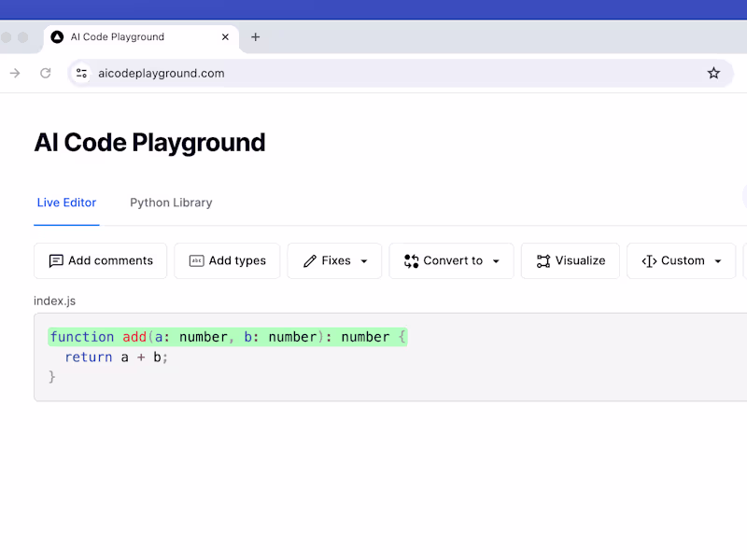Go forward in browser history
The image size is (747, 560).
(x=15, y=73)
